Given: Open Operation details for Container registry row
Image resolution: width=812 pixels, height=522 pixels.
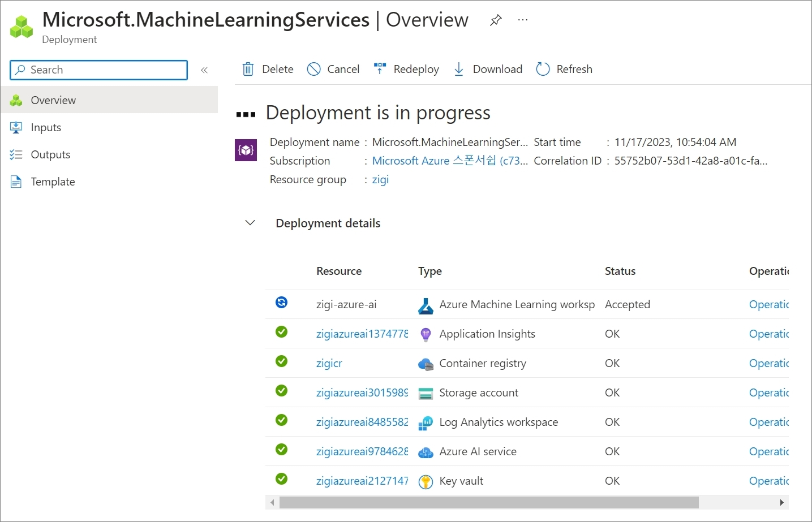Looking at the screenshot, I should 768,363.
